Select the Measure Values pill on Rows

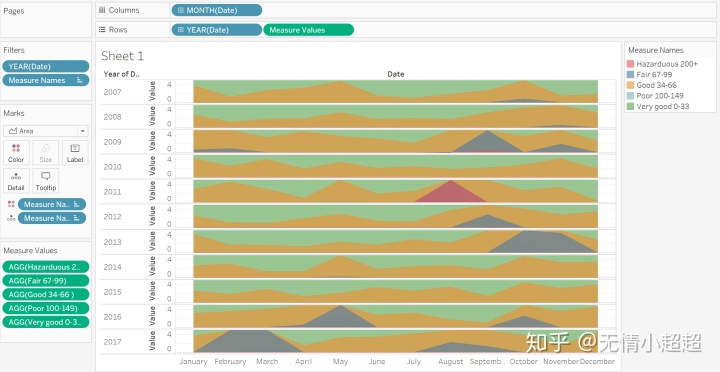(308, 30)
